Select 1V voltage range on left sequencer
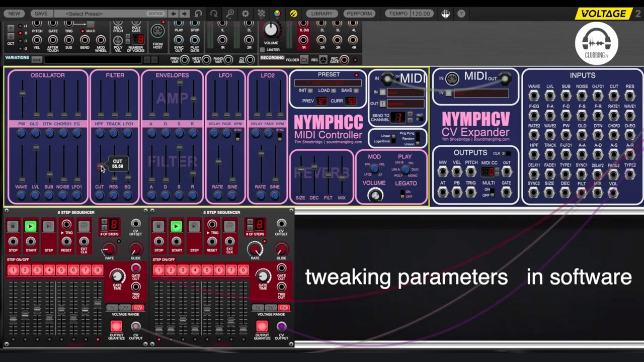Viewport: 644px width, 362px height. click(113, 308)
